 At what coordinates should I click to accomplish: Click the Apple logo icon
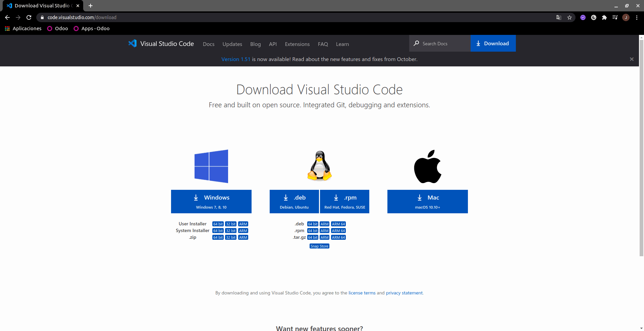coord(428,166)
